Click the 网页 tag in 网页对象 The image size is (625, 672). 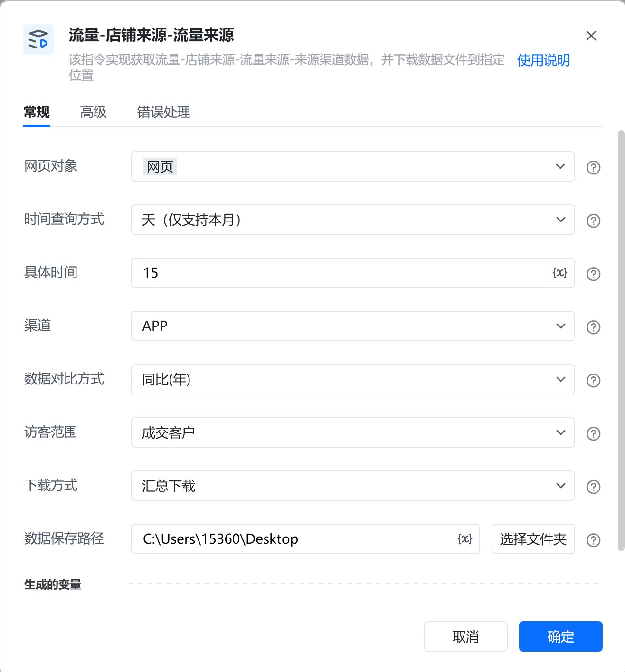point(160,166)
